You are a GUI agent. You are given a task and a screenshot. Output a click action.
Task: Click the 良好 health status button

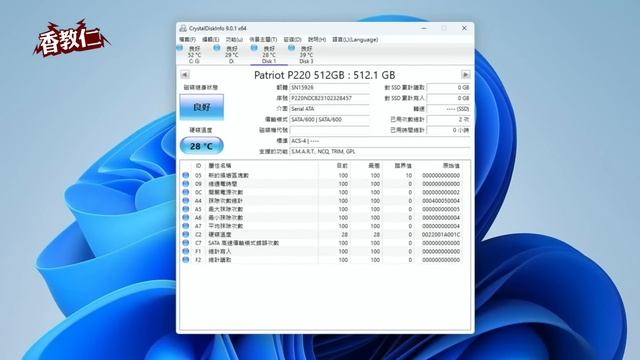[x=202, y=107]
